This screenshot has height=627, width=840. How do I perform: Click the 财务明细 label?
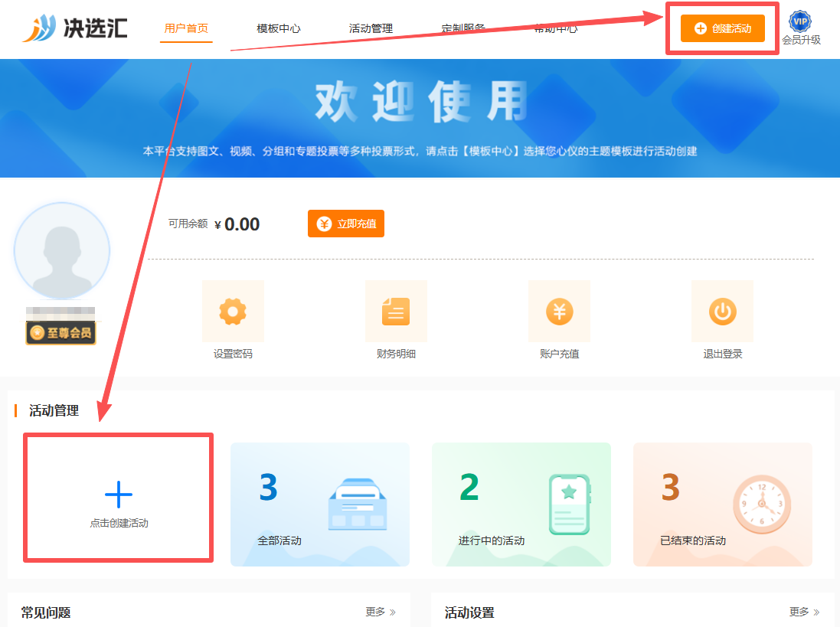[396, 354]
